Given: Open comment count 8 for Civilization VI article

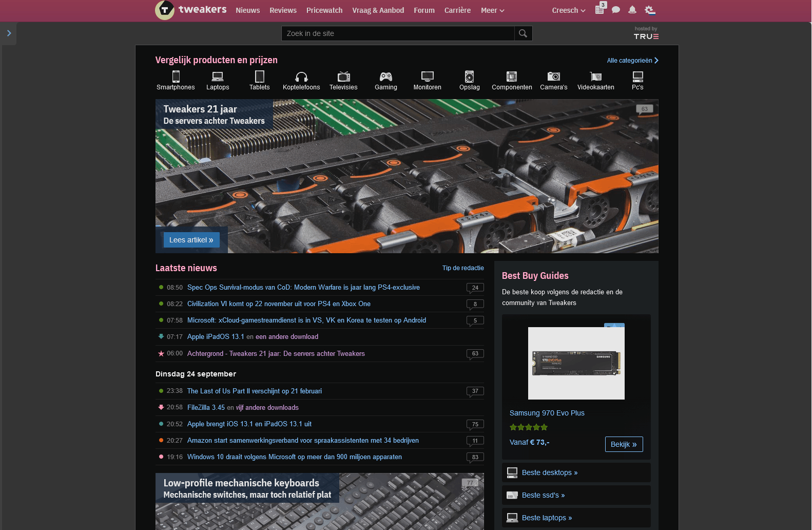Looking at the screenshot, I should pos(475,304).
